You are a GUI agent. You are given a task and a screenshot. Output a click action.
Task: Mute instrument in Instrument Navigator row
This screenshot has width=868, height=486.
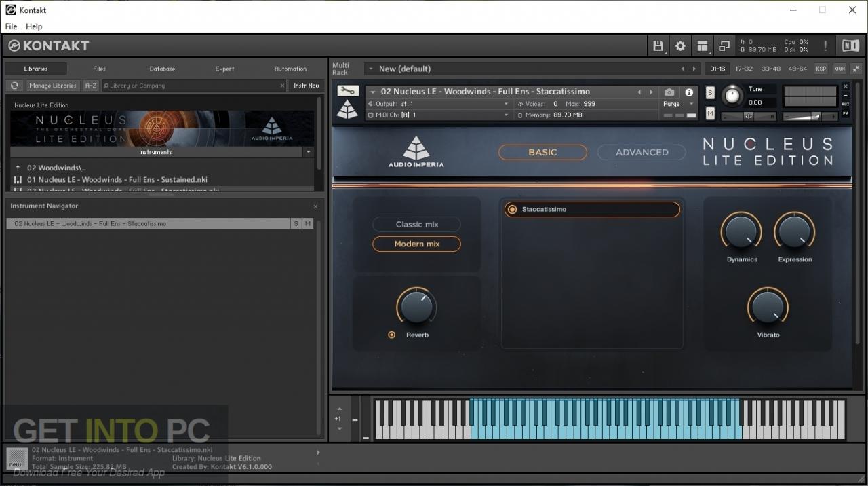(308, 223)
